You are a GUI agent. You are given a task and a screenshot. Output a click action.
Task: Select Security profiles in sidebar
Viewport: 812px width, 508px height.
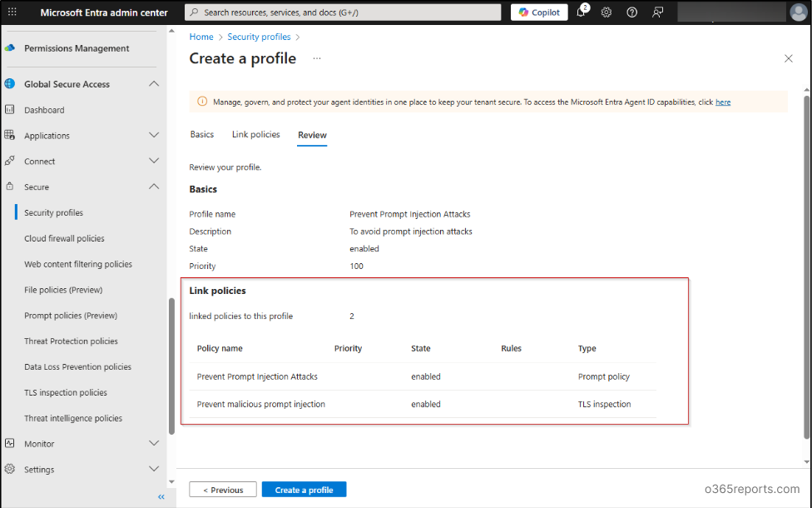(53, 212)
